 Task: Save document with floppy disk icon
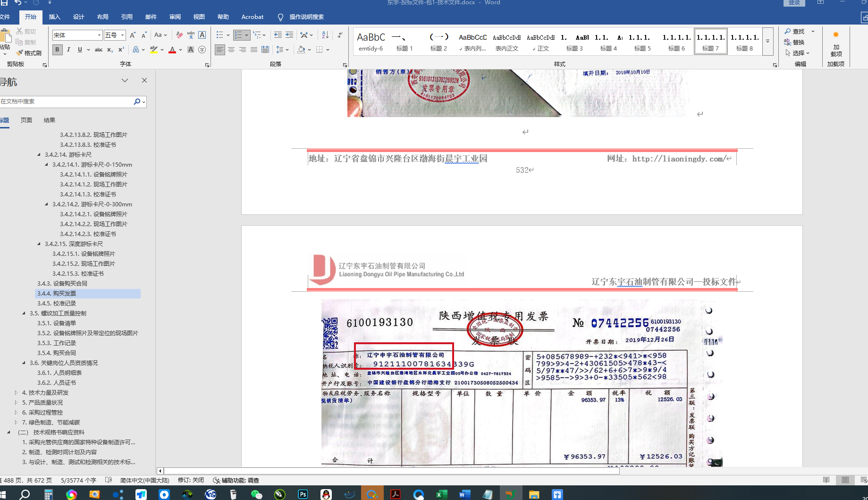(4, 3)
